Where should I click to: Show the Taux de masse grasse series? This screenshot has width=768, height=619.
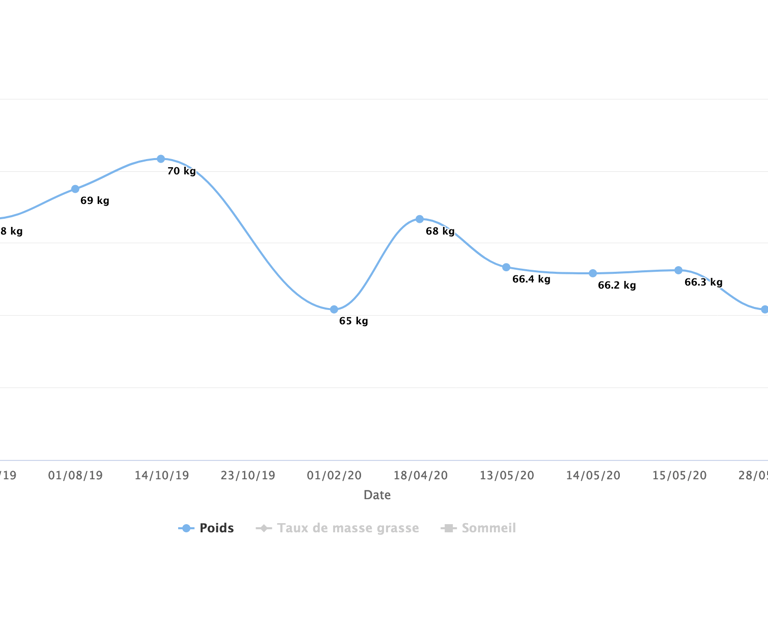coord(338,528)
